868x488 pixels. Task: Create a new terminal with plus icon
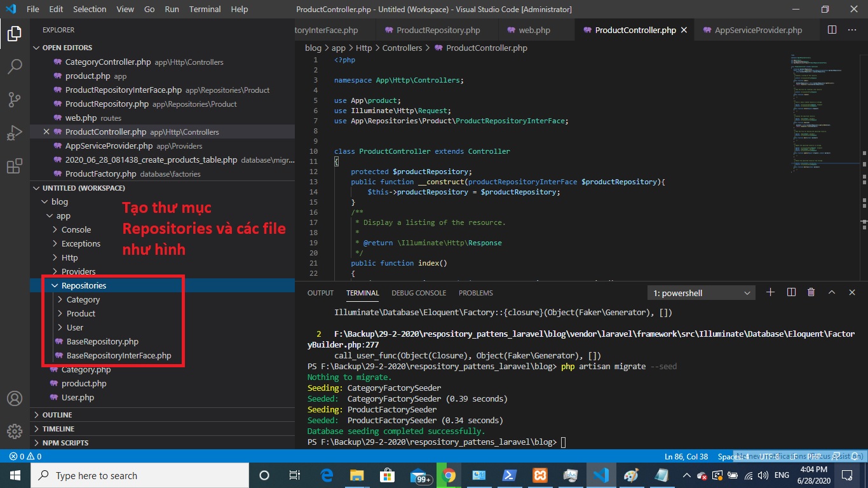(770, 292)
